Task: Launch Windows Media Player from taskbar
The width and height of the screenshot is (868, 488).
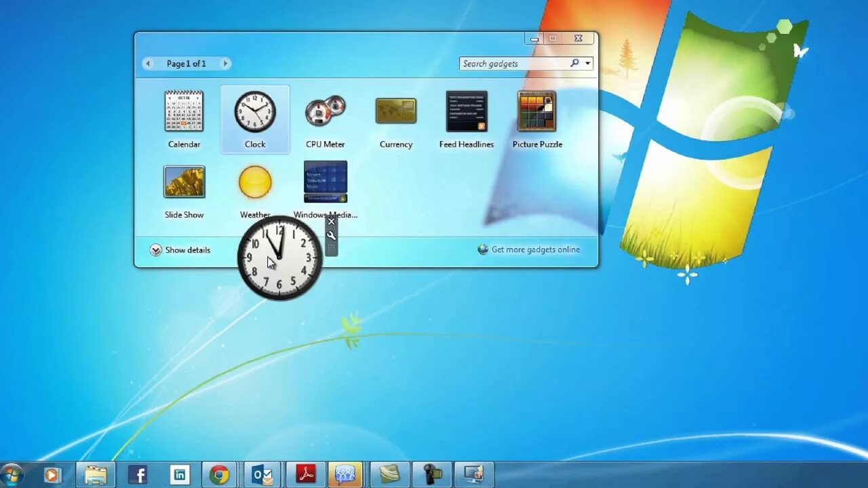Action: [x=52, y=475]
